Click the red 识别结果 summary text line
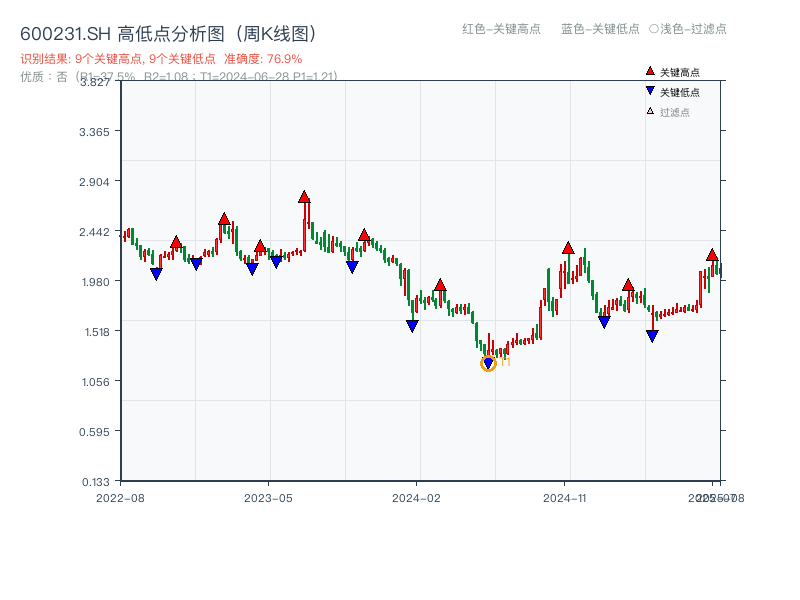 [x=161, y=59]
